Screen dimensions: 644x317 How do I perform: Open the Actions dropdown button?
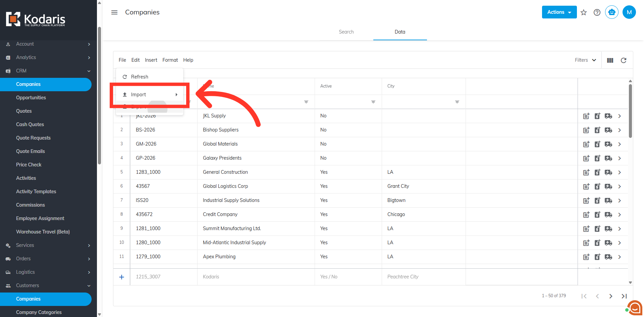tap(559, 12)
